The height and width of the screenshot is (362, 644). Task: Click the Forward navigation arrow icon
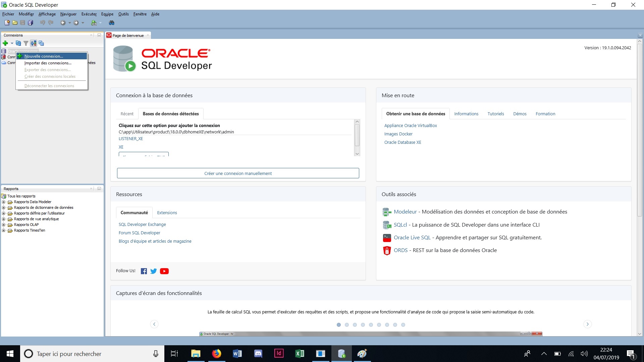pos(76,23)
